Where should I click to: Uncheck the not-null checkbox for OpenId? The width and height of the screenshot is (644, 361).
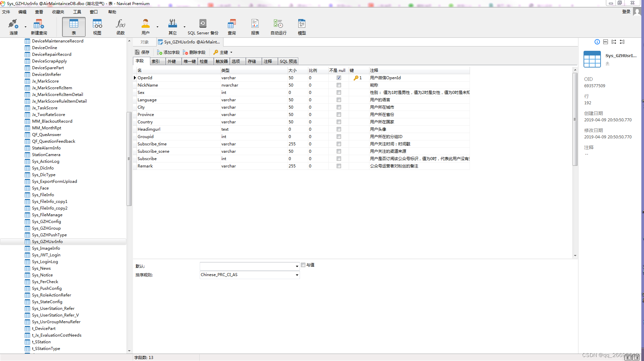[x=339, y=78]
